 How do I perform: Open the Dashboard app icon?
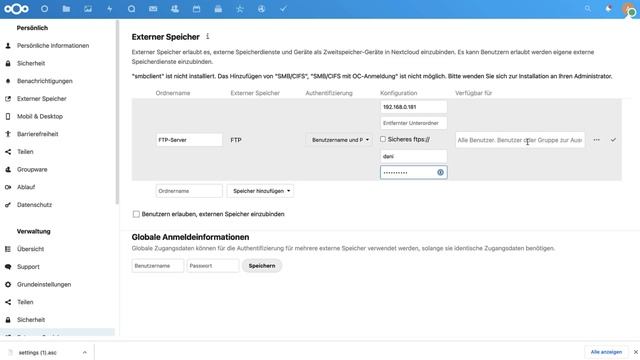coord(44,9)
